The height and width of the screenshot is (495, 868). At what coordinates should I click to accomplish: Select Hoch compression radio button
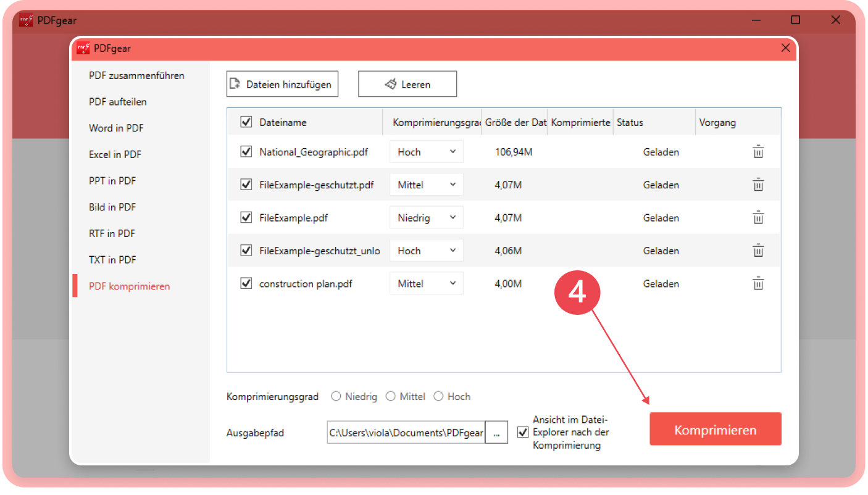438,396
